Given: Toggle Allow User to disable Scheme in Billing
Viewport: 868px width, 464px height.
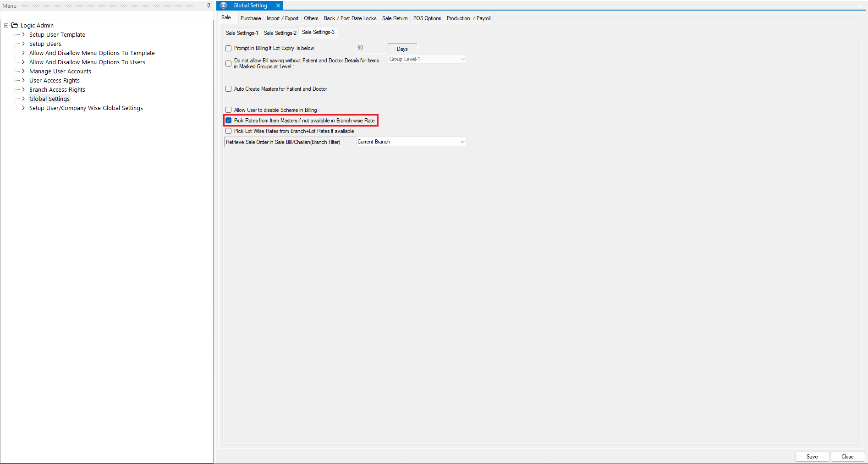Looking at the screenshot, I should click(x=228, y=110).
